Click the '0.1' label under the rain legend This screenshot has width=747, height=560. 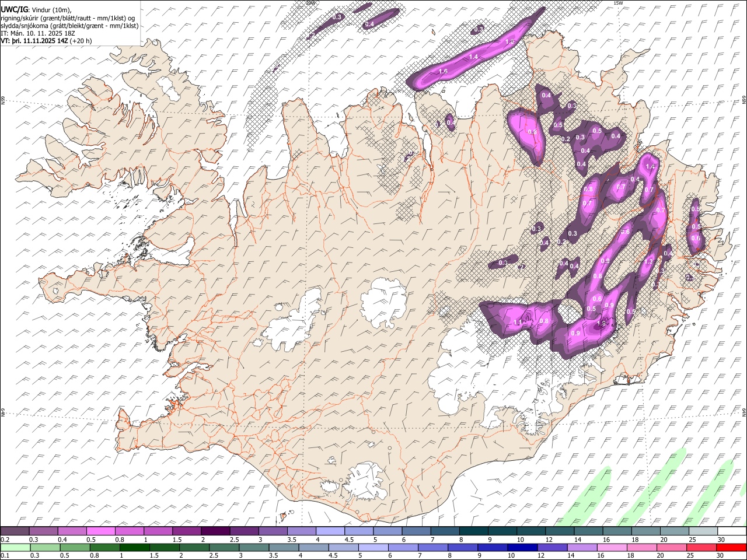coord(5,556)
